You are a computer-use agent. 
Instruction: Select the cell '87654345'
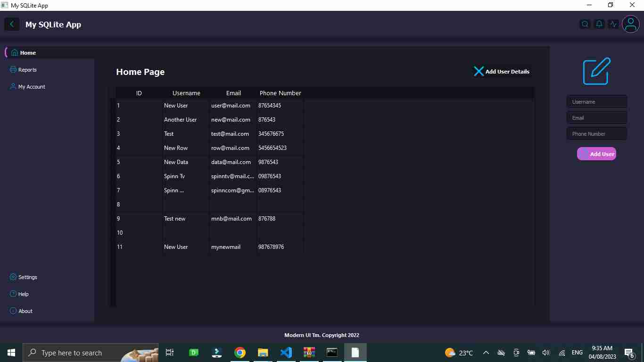tap(281, 106)
